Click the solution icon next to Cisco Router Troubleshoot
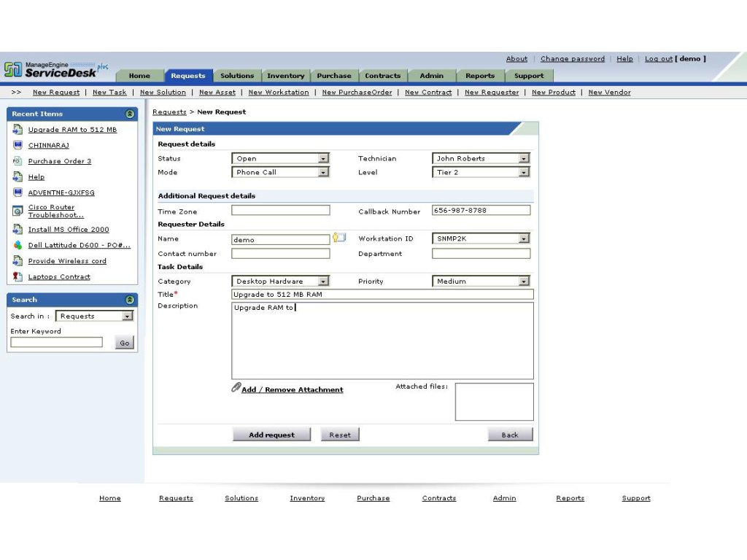 [x=17, y=211]
